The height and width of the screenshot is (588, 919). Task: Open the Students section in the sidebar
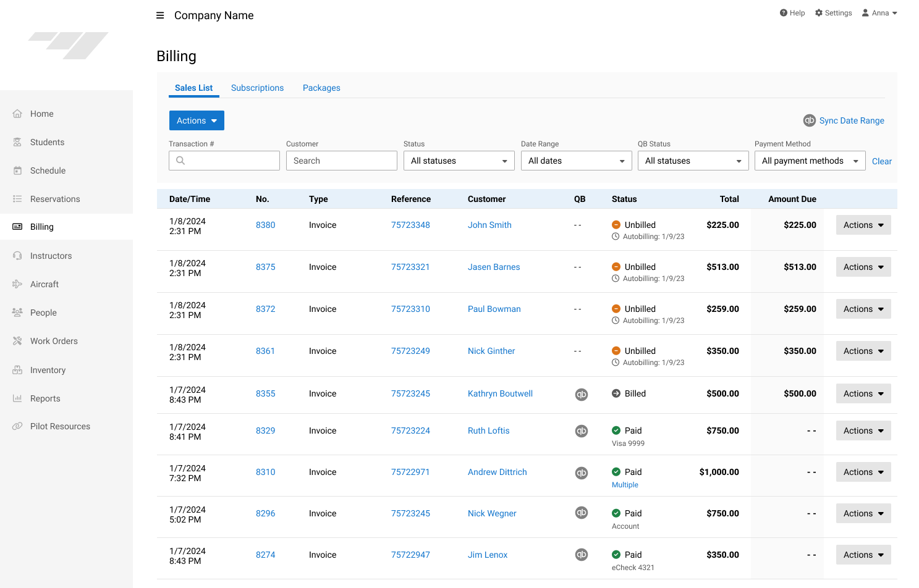tap(46, 142)
